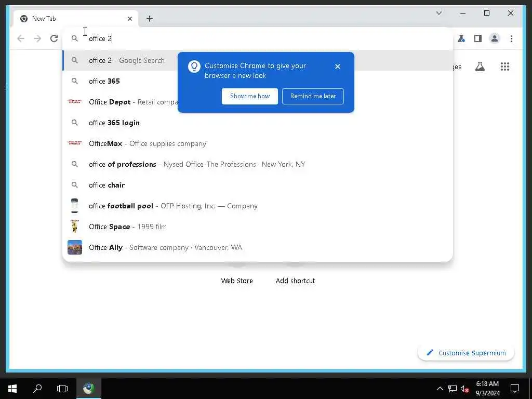The image size is (532, 399).
Task: Open the Google apps grid
Action: (505, 66)
